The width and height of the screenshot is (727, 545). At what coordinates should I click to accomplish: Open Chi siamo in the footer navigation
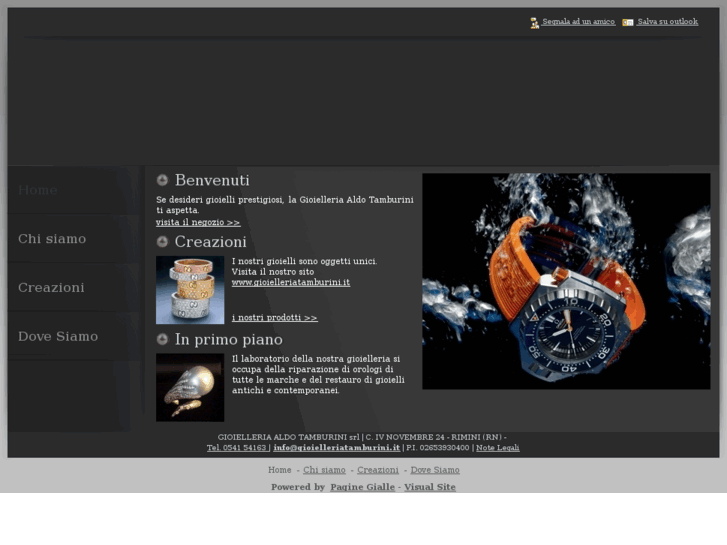point(324,470)
